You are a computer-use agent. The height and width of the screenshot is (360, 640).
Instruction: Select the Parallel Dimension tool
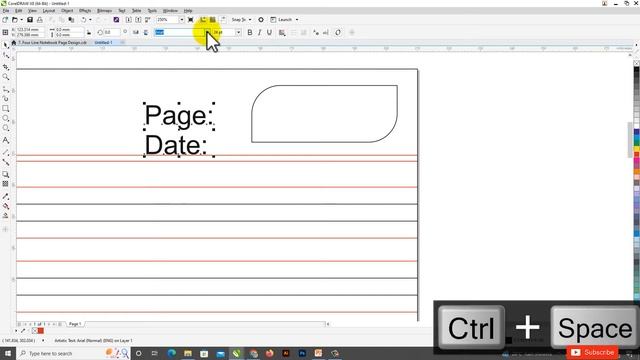click(x=6, y=152)
